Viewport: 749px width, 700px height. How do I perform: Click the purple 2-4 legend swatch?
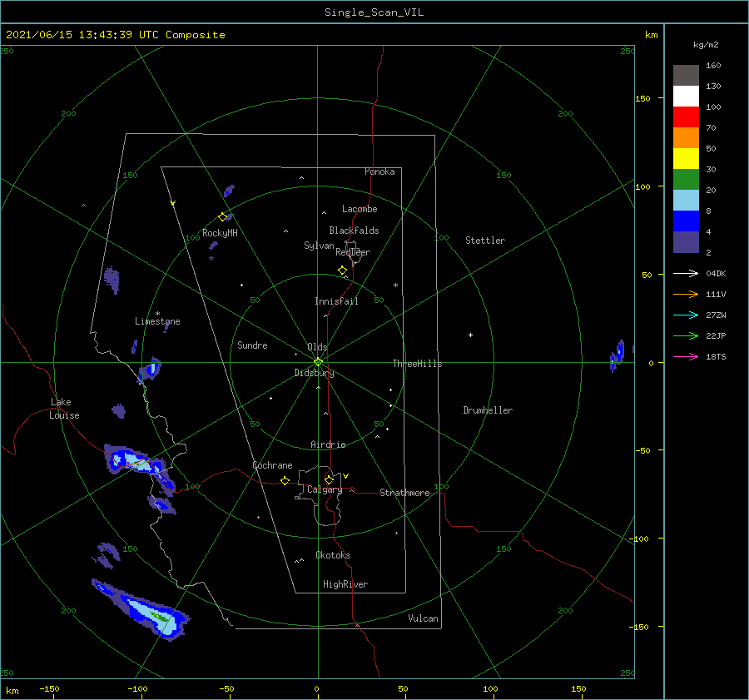[x=686, y=241]
